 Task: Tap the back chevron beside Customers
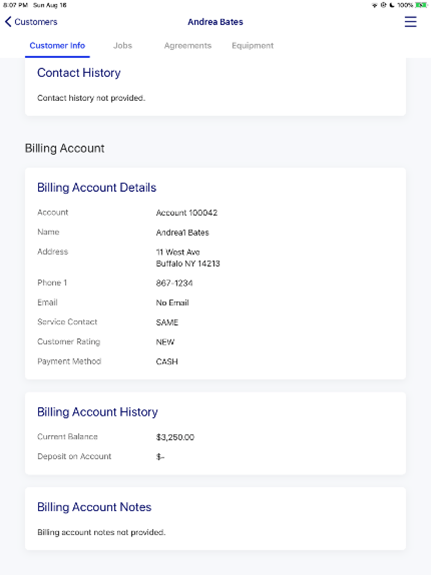click(x=8, y=22)
